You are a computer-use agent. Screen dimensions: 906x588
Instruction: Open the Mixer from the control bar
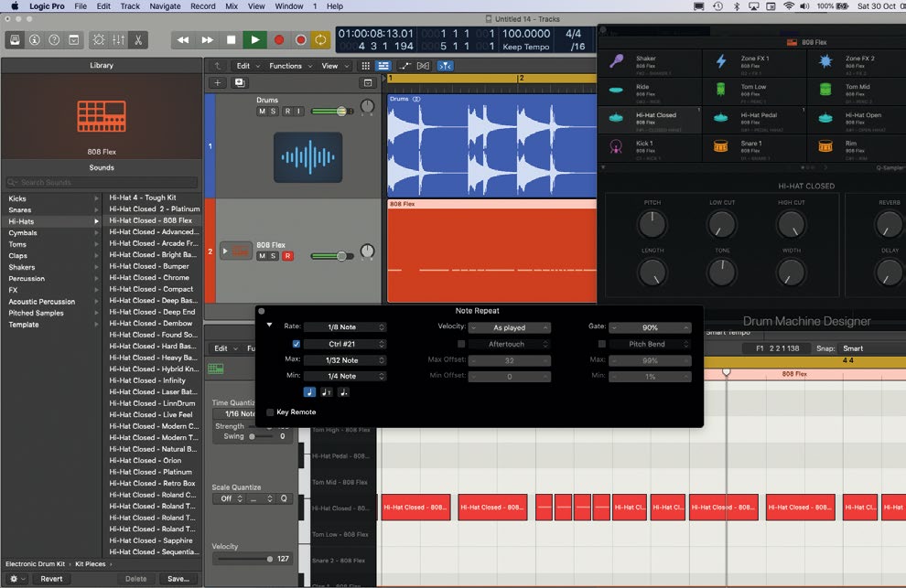(x=118, y=40)
